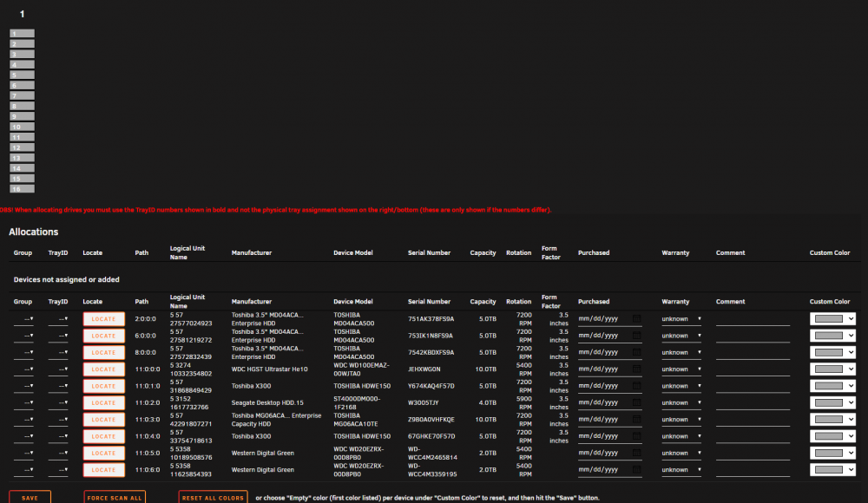Locate the WDC HGST Ultrastar He10 drive
Image resolution: width=868 pixels, height=503 pixels.
103,369
